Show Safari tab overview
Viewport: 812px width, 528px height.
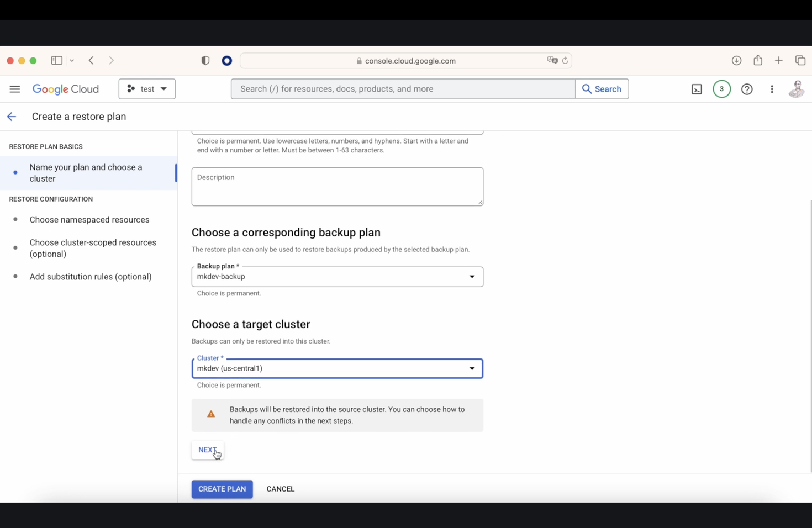click(x=800, y=60)
